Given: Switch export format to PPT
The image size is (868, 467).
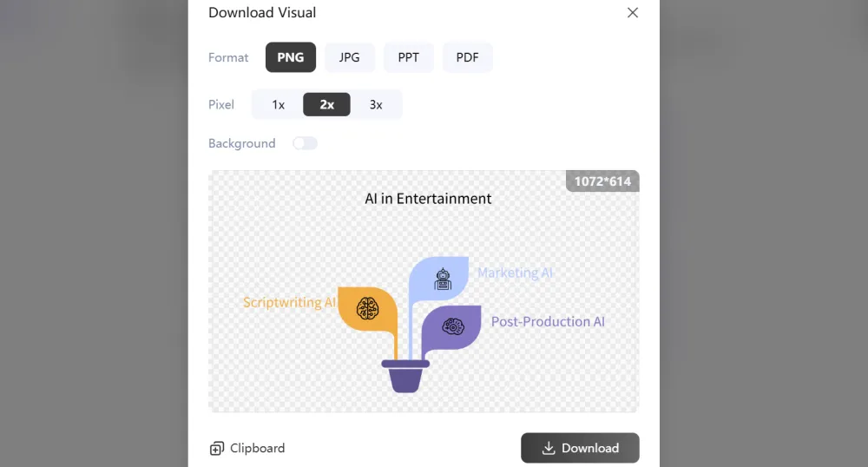Looking at the screenshot, I should click(x=409, y=57).
